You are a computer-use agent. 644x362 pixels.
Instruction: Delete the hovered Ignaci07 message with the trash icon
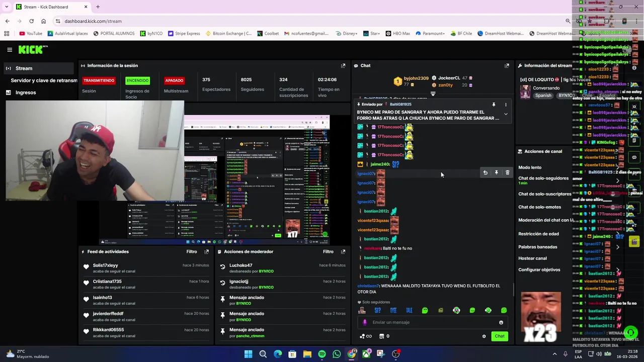(507, 172)
